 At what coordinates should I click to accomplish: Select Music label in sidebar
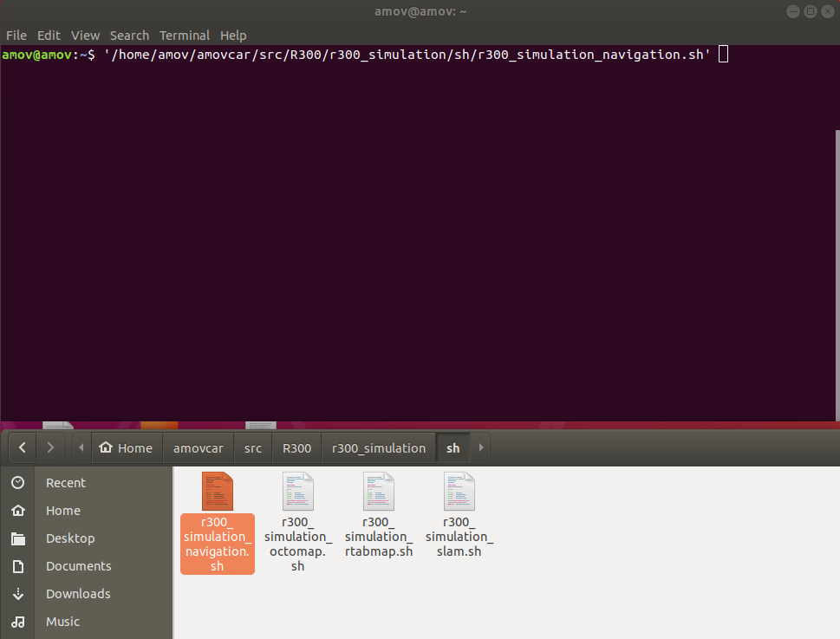click(x=62, y=622)
